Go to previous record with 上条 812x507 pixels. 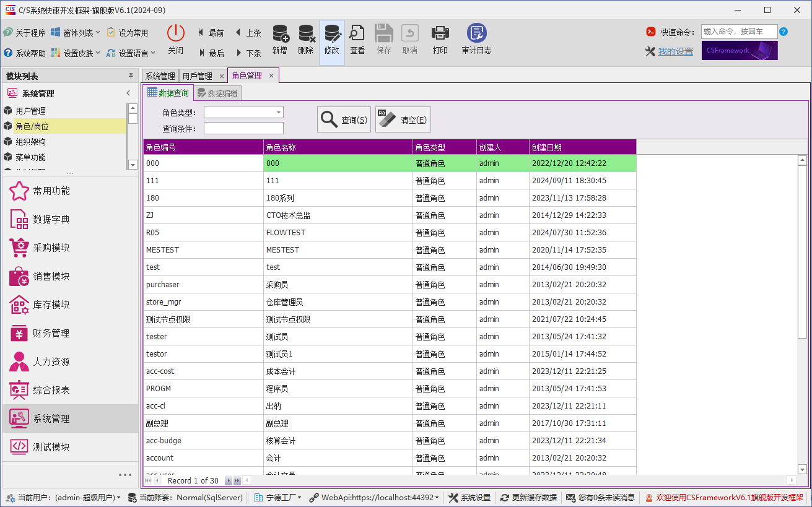coord(248,33)
